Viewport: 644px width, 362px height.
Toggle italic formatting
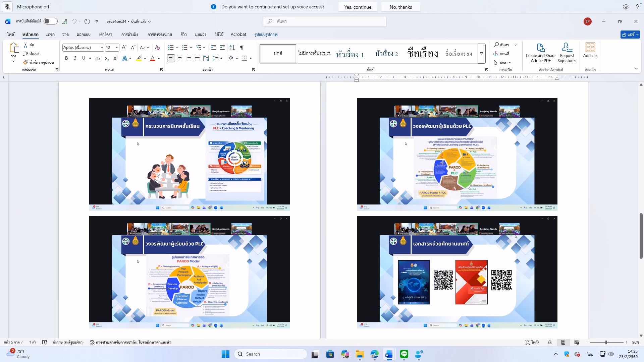click(75, 58)
